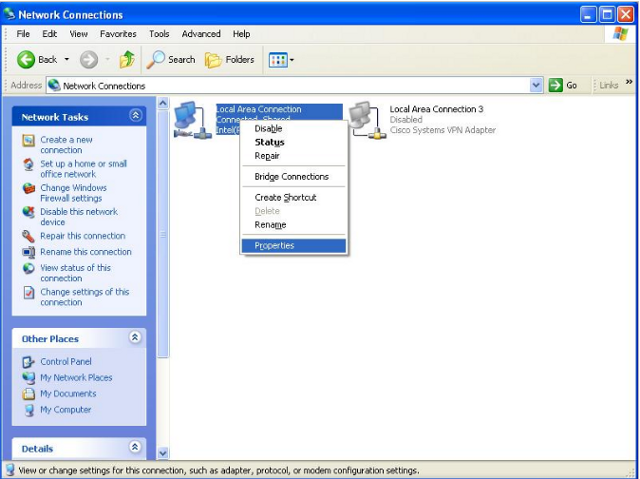Open the Search toolbar button
This screenshot has width=640, height=479.
pyautogui.click(x=171, y=60)
